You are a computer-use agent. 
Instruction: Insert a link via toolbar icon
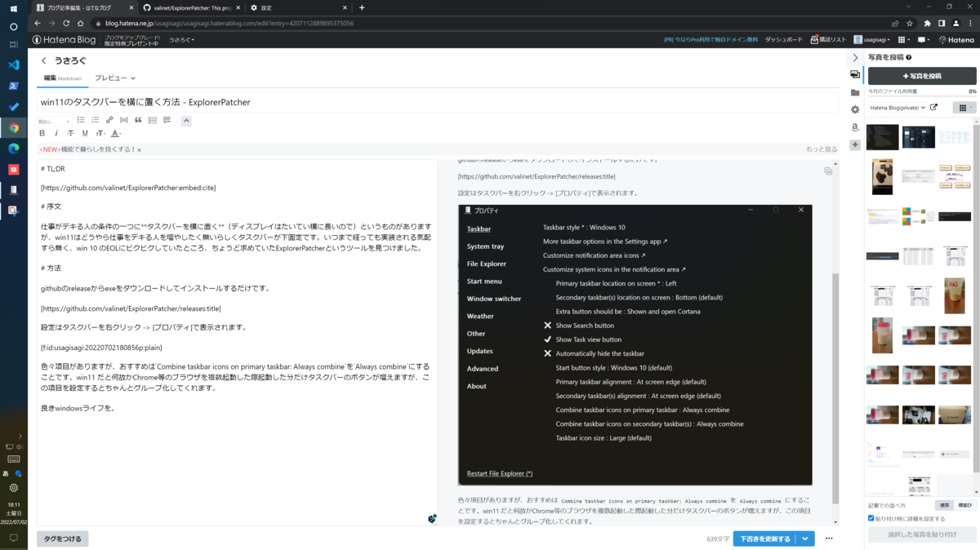point(109,120)
